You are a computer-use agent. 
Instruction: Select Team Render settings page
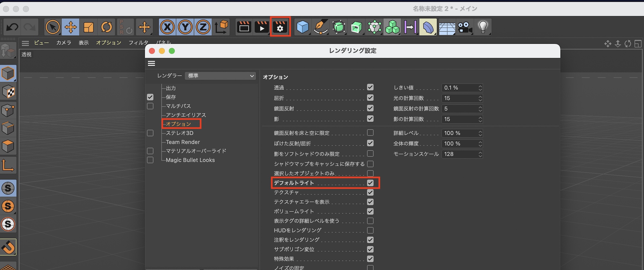click(183, 142)
